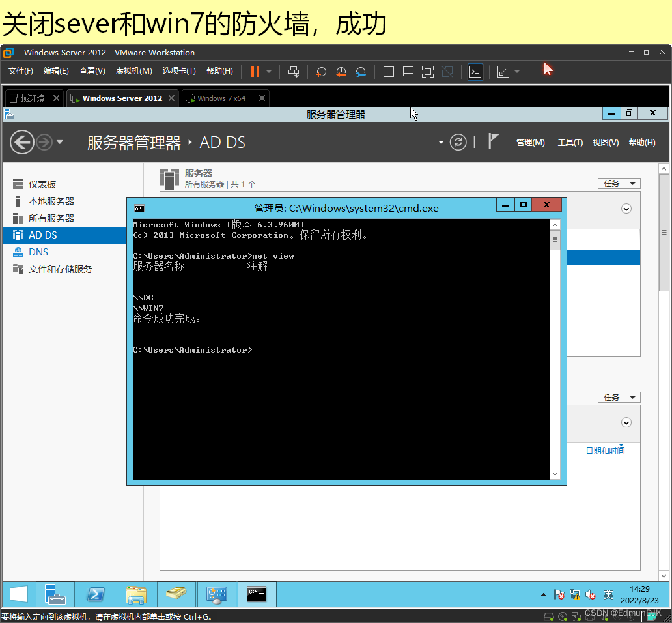The image size is (672, 623).
Task: Select 所有服务器 in the sidebar
Action: click(64, 218)
